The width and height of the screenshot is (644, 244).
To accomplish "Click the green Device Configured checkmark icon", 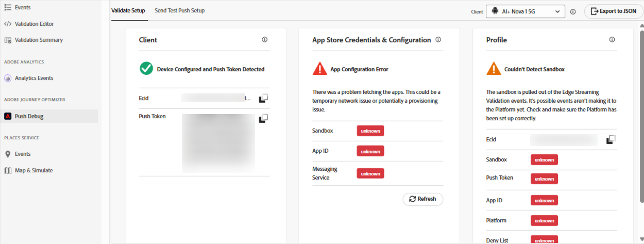I will (146, 69).
